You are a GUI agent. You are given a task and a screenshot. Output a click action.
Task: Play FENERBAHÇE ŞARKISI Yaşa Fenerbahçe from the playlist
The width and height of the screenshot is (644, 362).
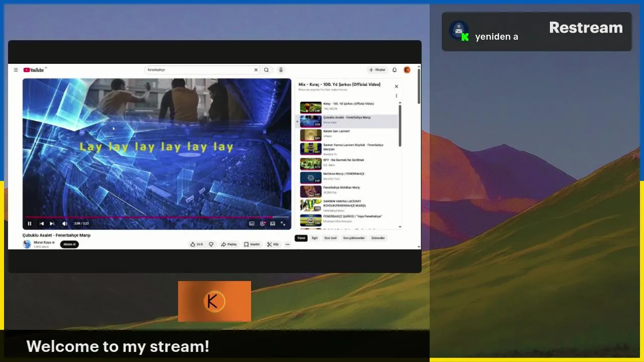coord(347,220)
